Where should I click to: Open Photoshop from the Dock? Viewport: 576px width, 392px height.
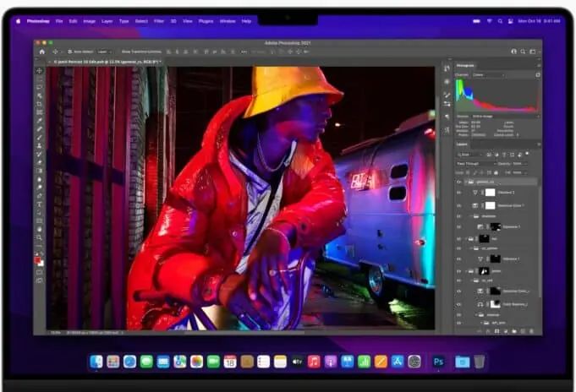pyautogui.click(x=438, y=362)
